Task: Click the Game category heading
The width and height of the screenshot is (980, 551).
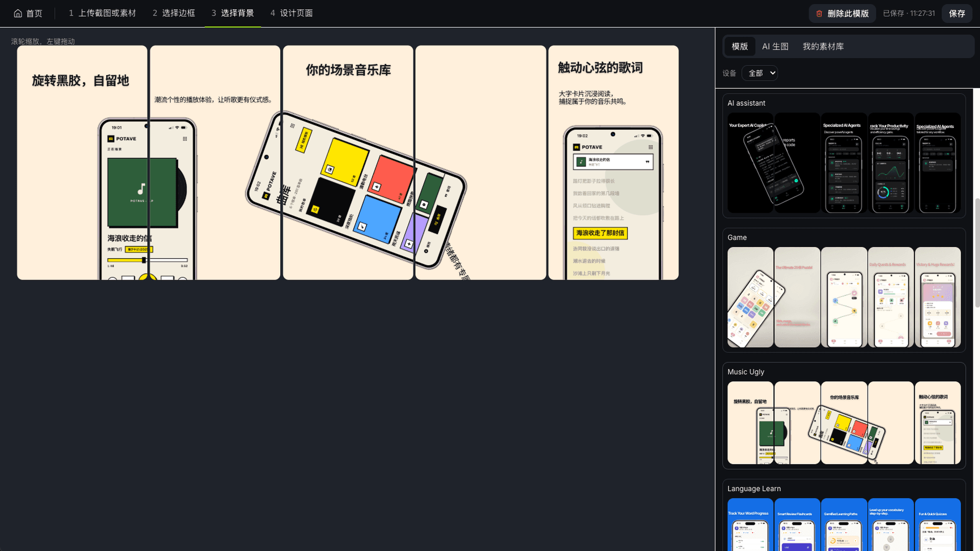Action: click(x=737, y=238)
